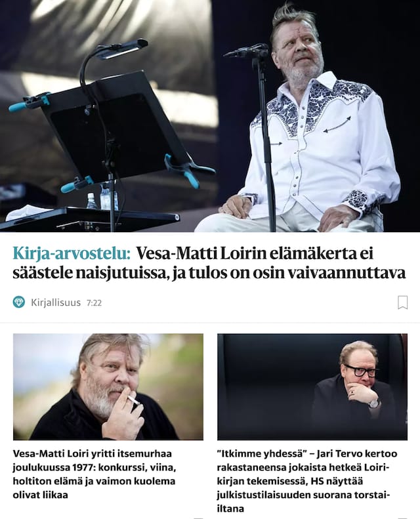
Task: Open the large stage photo at top
Action: click(210, 116)
